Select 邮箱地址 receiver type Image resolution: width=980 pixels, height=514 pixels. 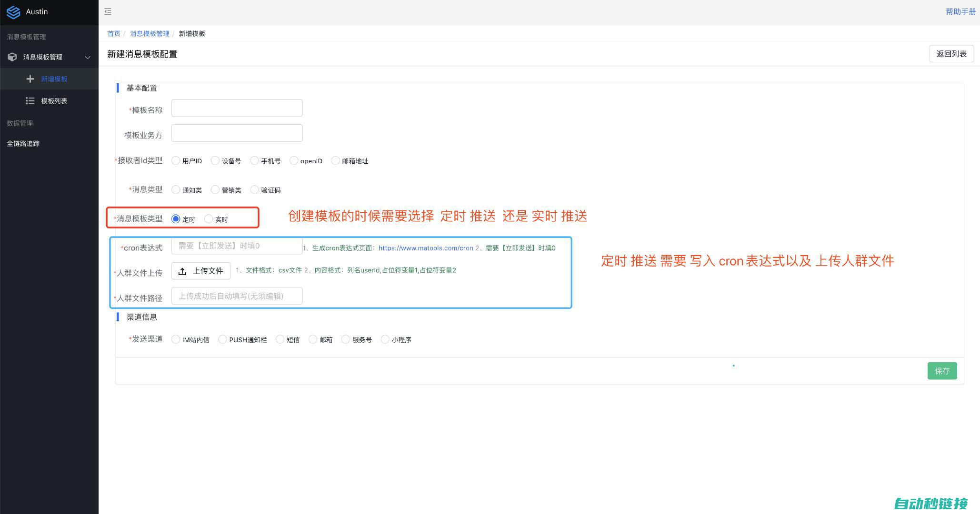[336, 160]
